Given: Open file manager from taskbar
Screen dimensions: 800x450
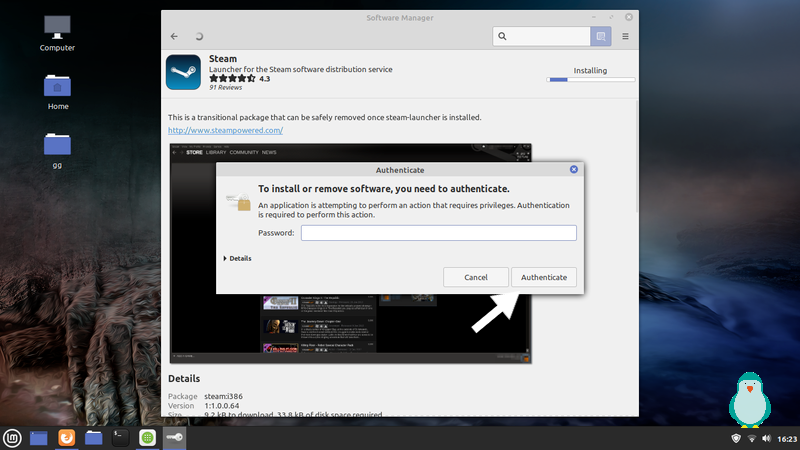Looking at the screenshot, I should tap(93, 438).
